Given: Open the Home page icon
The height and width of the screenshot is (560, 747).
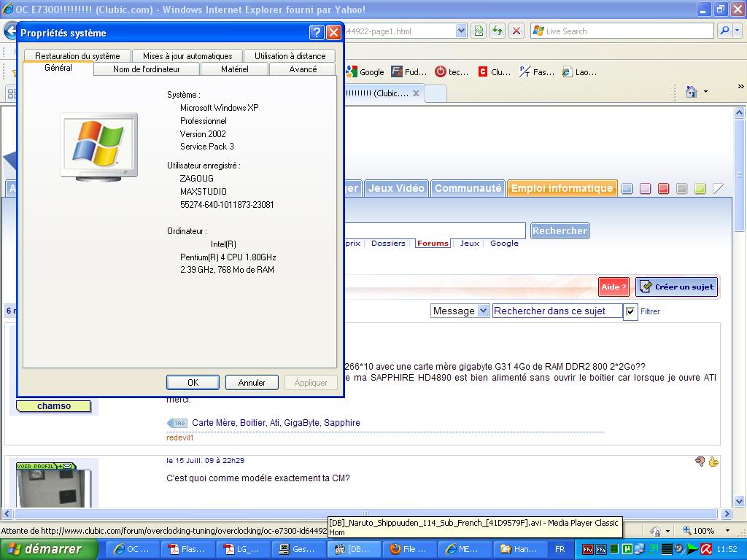Looking at the screenshot, I should coord(692,92).
